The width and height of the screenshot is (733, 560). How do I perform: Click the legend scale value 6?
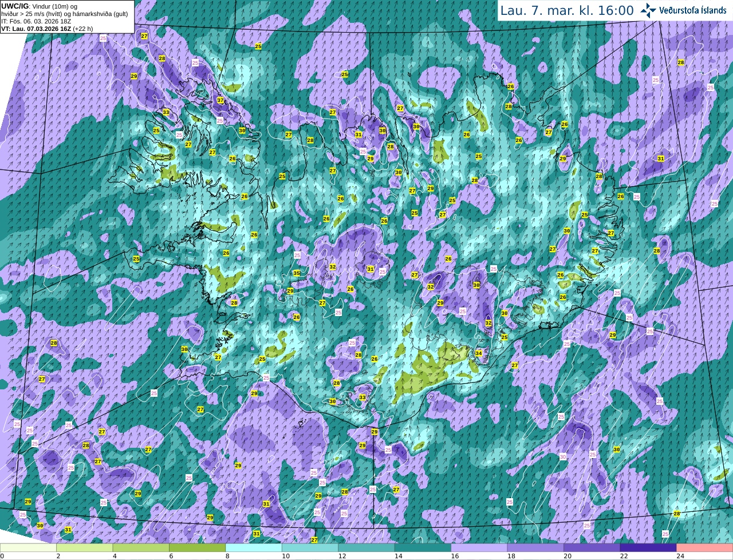click(x=171, y=556)
